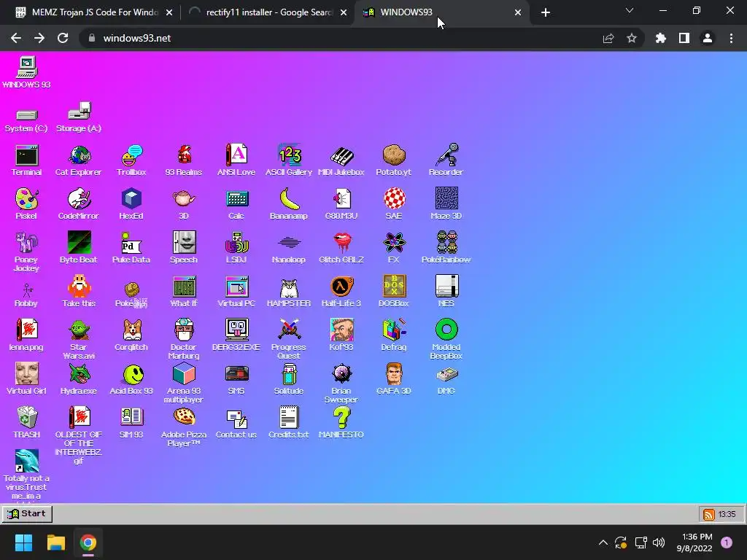This screenshot has height=560, width=747.
Task: Click the RSS feed tray icon
Action: click(x=709, y=515)
